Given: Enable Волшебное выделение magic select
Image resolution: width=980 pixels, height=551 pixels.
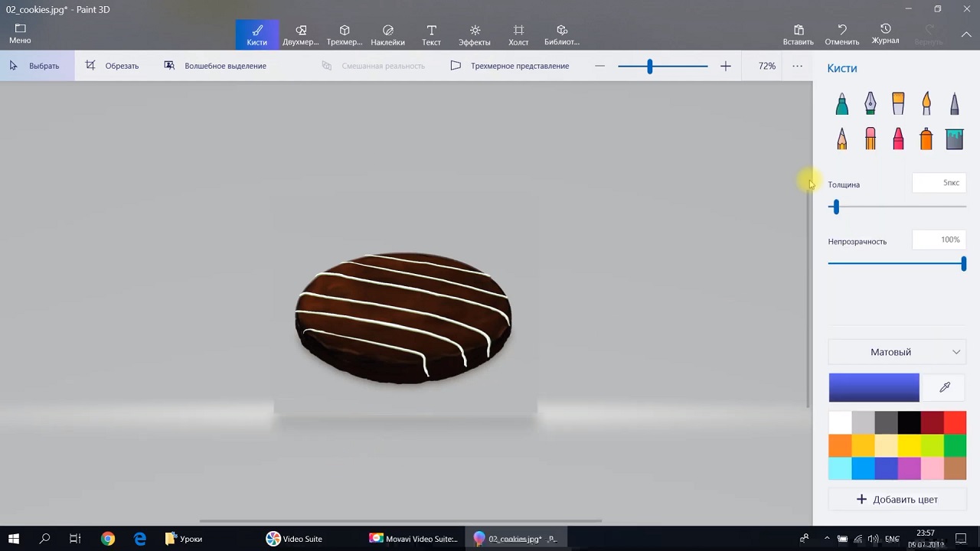Looking at the screenshot, I should (215, 66).
